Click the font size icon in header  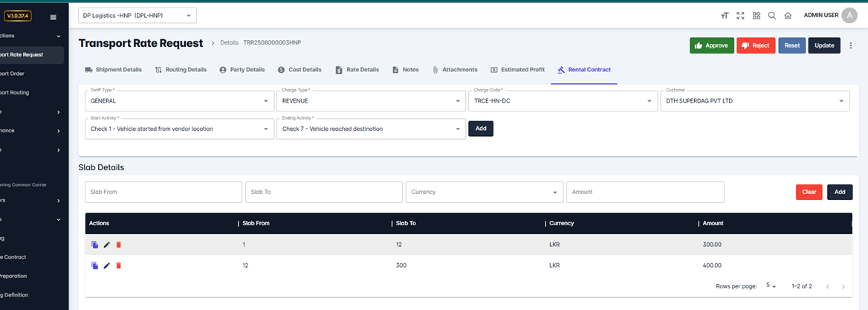725,16
